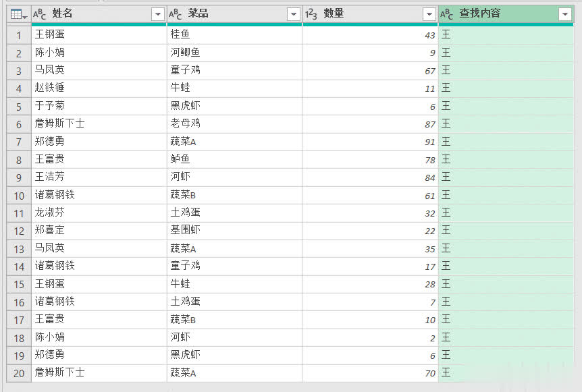The image size is (582, 392).
Task: Open the filter dropdown for 查找内容 column
Action: click(565, 14)
